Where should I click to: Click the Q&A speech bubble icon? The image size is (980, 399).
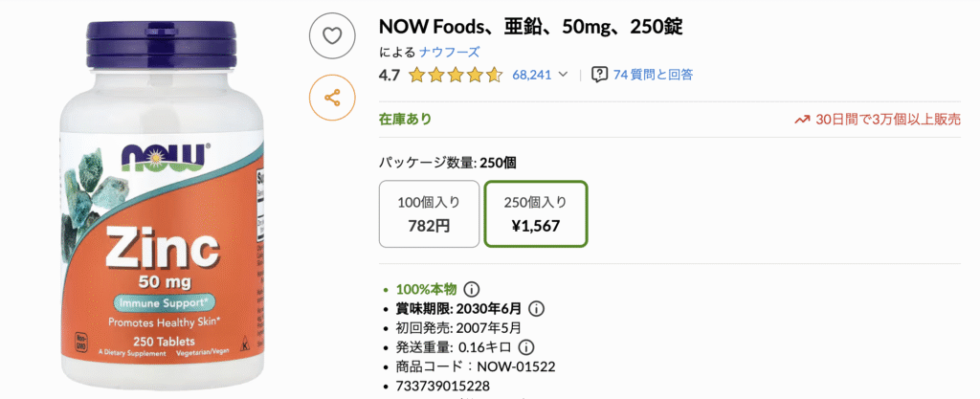[600, 74]
